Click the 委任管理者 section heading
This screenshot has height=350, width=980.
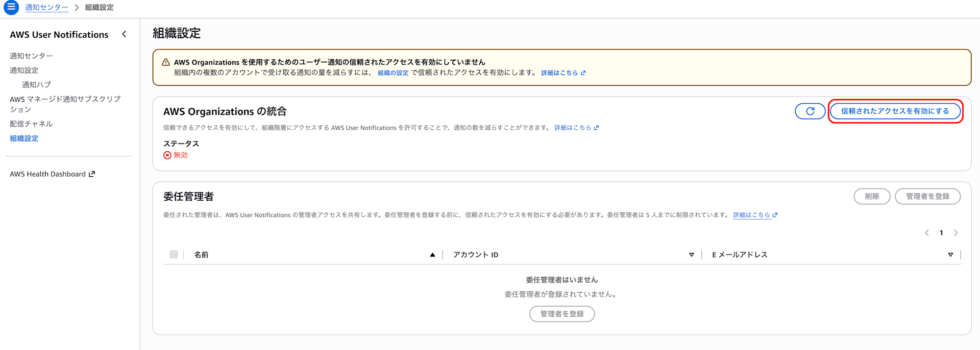189,196
